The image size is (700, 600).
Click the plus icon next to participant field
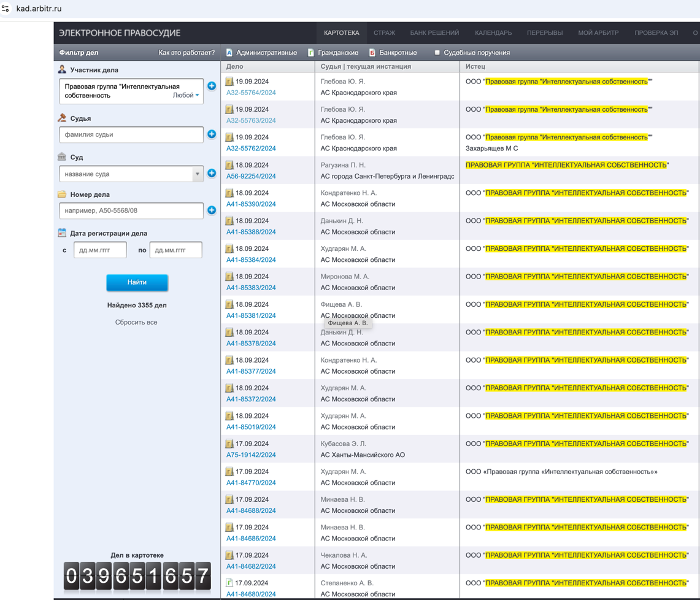tap(212, 86)
